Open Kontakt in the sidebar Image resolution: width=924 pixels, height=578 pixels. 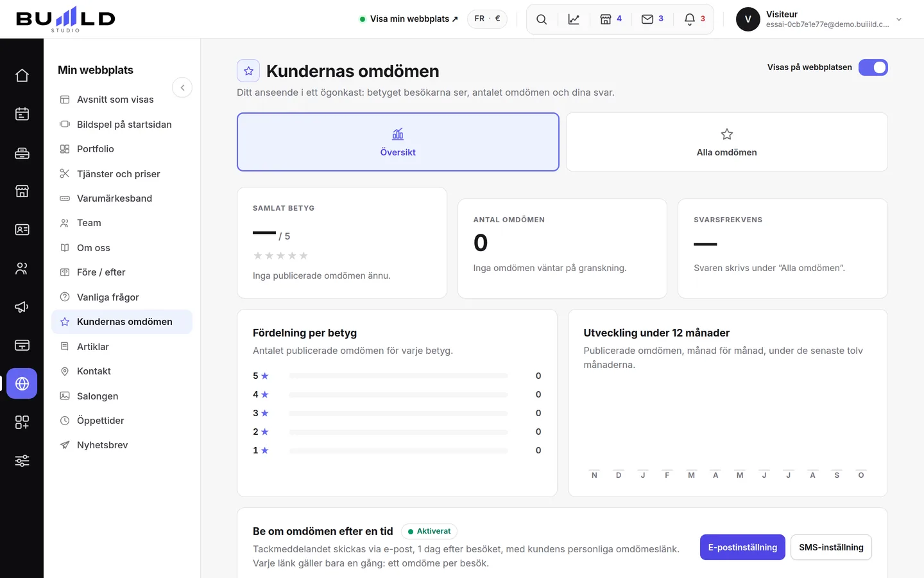click(122, 371)
